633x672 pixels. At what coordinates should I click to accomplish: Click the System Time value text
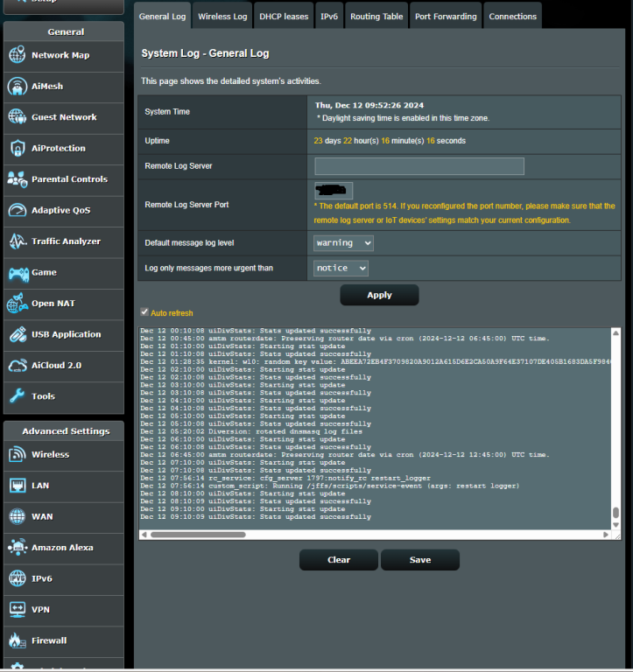point(369,105)
